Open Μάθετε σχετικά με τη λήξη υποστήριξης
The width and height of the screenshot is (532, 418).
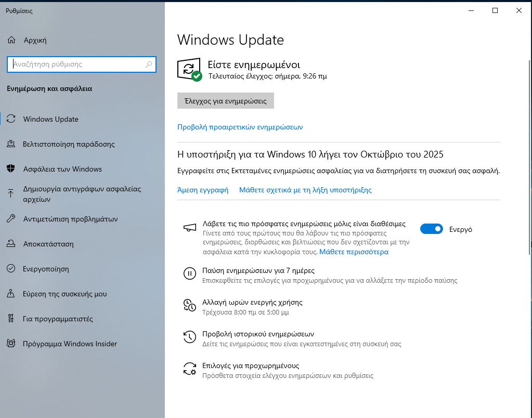click(x=305, y=190)
